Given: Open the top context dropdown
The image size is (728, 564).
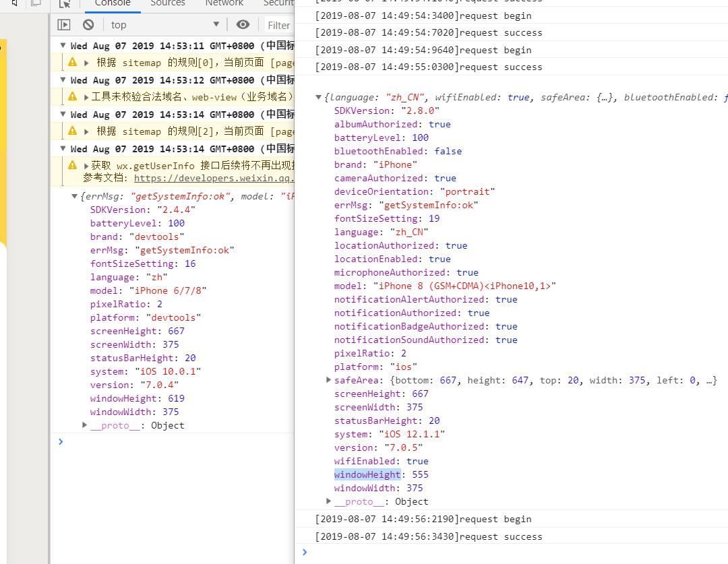Looking at the screenshot, I should coord(165,25).
